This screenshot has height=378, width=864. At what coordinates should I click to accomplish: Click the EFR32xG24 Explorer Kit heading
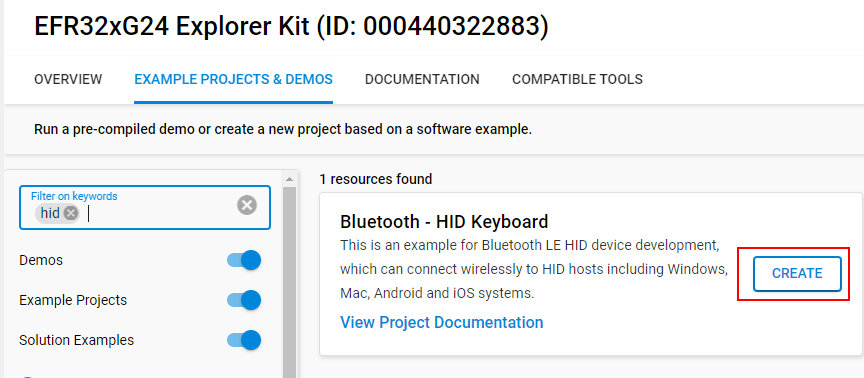pyautogui.click(x=291, y=26)
